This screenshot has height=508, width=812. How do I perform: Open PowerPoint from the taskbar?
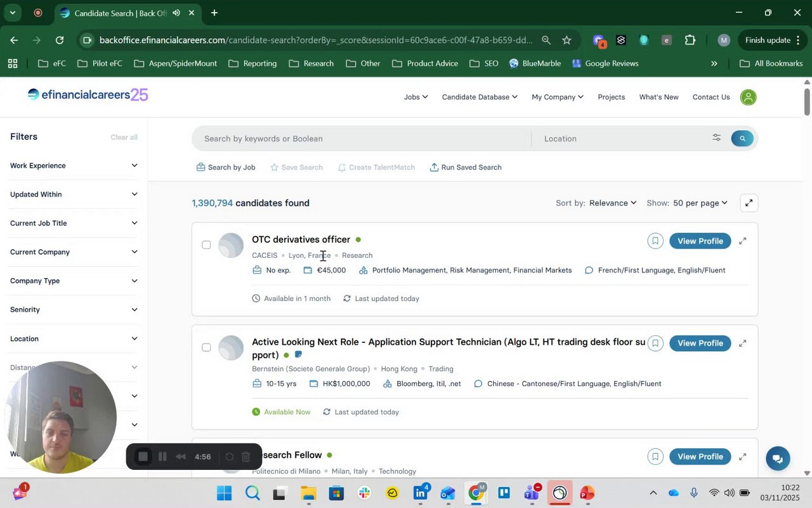(x=587, y=493)
